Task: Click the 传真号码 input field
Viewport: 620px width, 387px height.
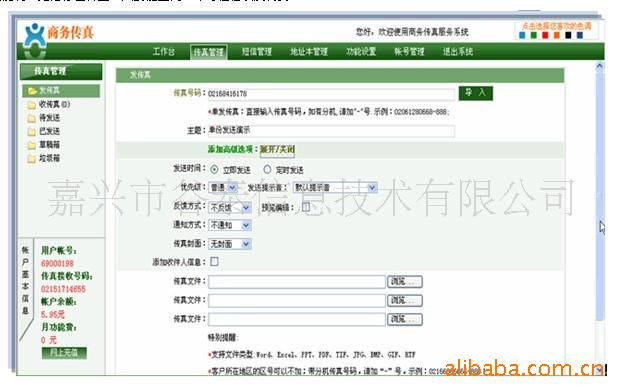Action: tap(331, 94)
